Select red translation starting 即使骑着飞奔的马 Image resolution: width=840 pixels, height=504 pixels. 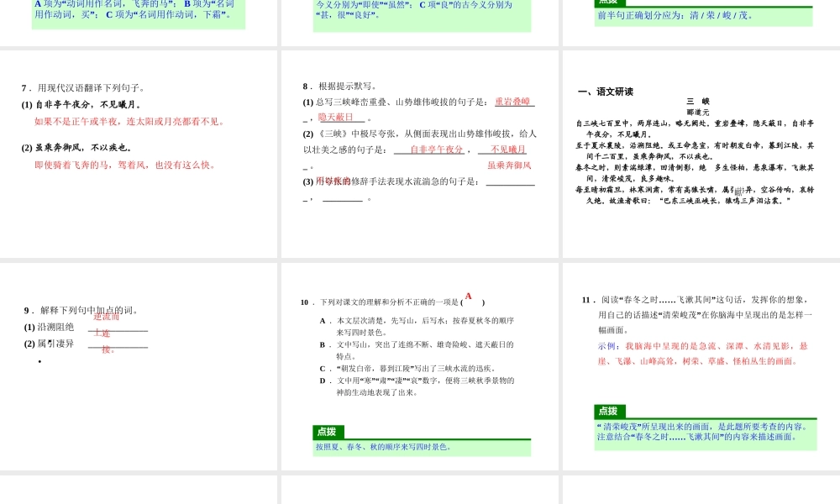tap(125, 165)
